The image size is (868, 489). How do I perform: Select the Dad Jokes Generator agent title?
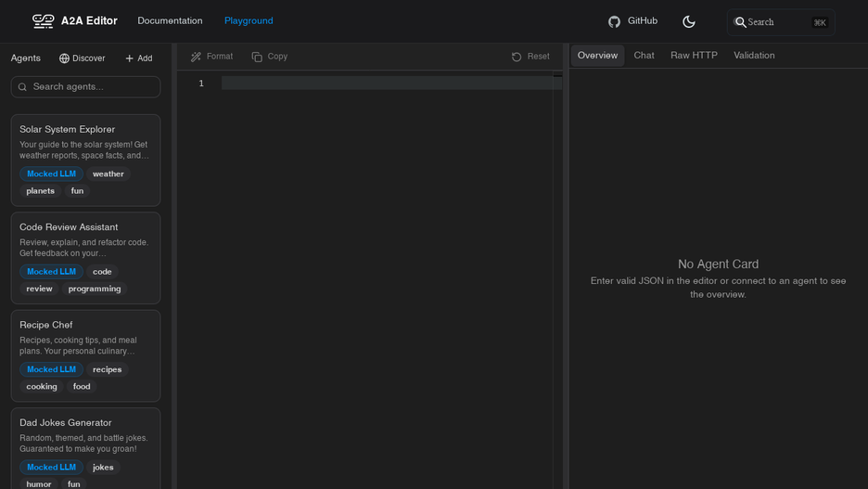(65, 422)
